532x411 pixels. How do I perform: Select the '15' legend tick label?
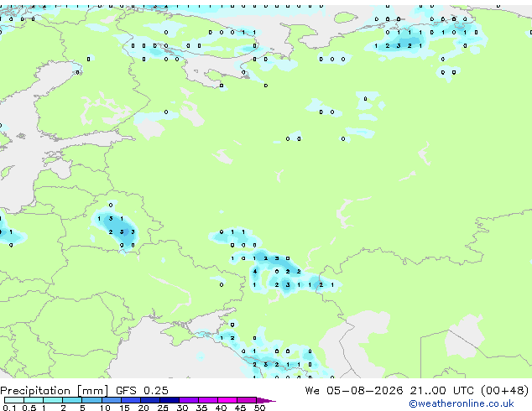(124, 408)
